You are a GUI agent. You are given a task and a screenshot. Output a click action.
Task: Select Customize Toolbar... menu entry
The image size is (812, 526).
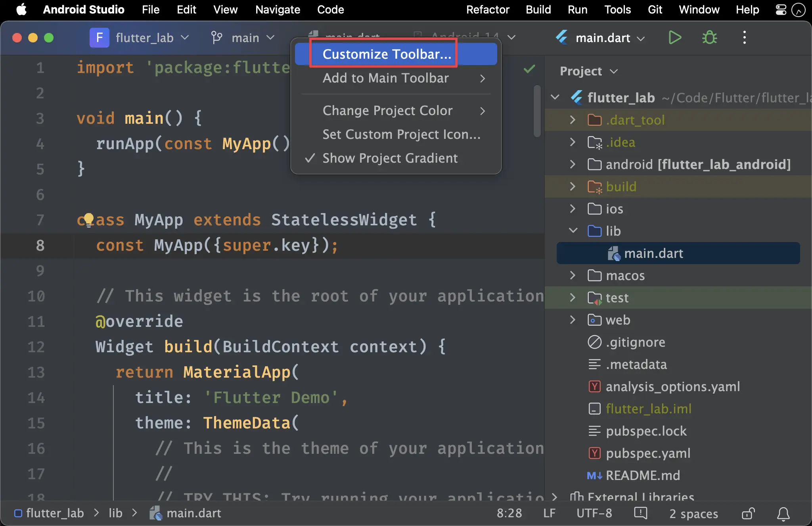pyautogui.click(x=396, y=54)
